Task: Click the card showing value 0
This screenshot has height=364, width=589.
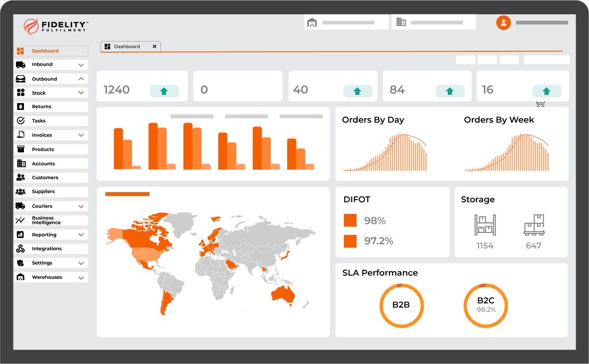Action: click(x=238, y=86)
